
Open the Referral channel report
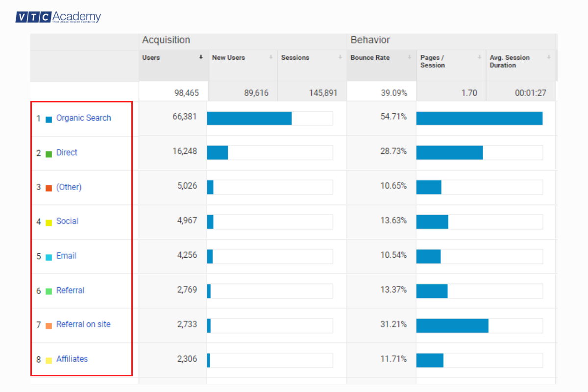click(70, 290)
